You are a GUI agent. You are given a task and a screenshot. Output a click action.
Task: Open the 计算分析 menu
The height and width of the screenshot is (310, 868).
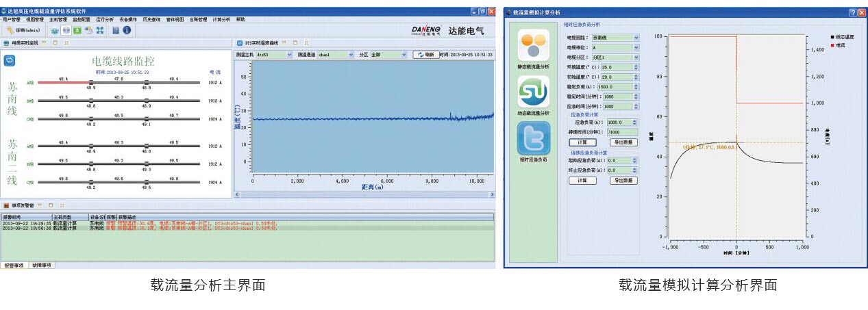click(x=221, y=20)
